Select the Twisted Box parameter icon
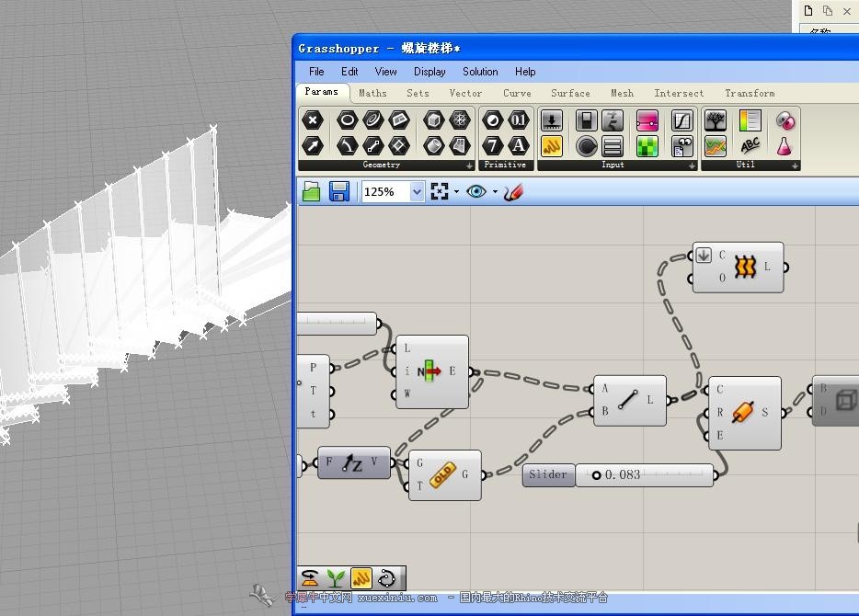Viewport: 859px width, 616px height. 460,145
